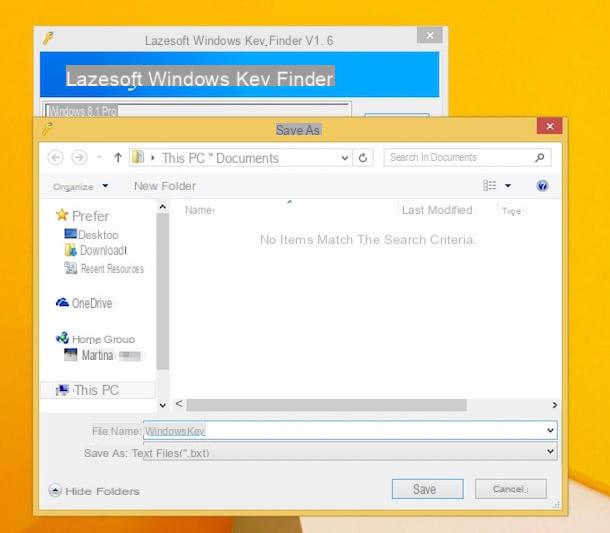Sort by Last Modified column header
Image resolution: width=610 pixels, height=533 pixels.
[437, 210]
